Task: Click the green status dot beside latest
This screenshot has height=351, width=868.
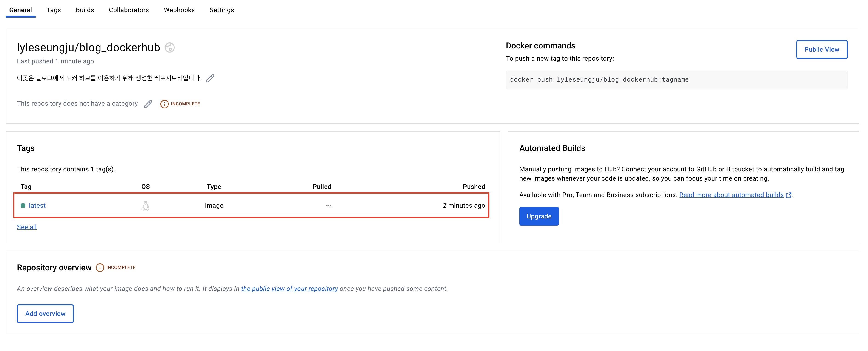Action: click(x=23, y=206)
